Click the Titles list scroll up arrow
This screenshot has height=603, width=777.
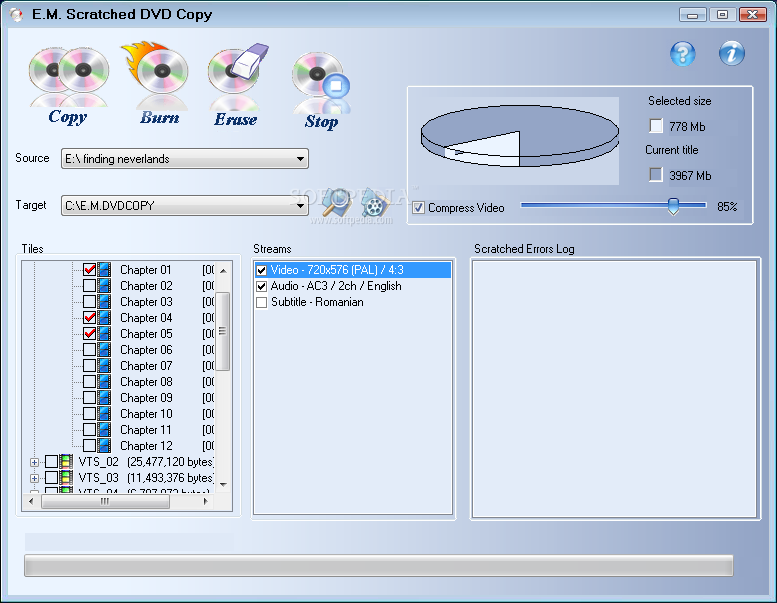click(x=223, y=271)
